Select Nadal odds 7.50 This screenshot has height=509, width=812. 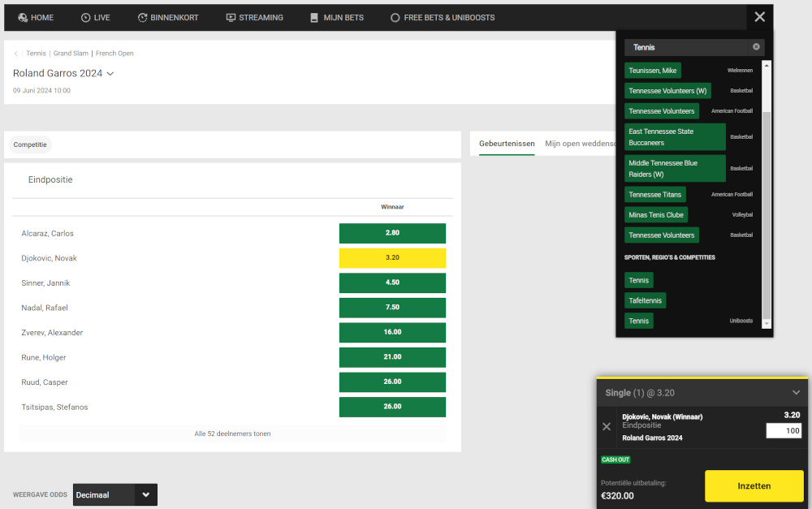tap(392, 308)
